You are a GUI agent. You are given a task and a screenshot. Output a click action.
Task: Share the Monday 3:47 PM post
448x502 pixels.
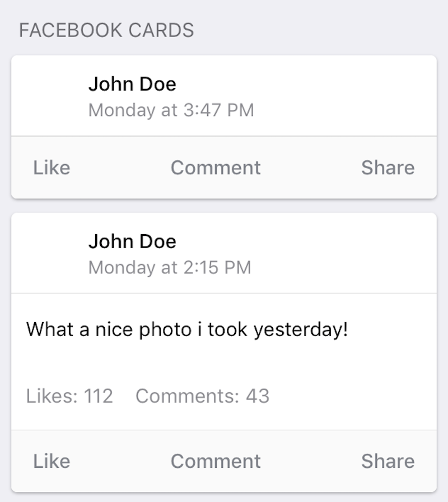[x=388, y=168]
